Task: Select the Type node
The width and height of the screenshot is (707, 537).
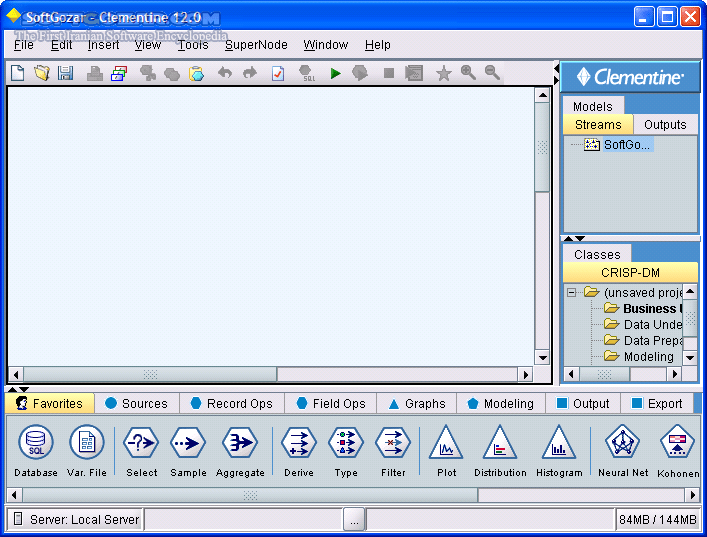Action: 346,450
